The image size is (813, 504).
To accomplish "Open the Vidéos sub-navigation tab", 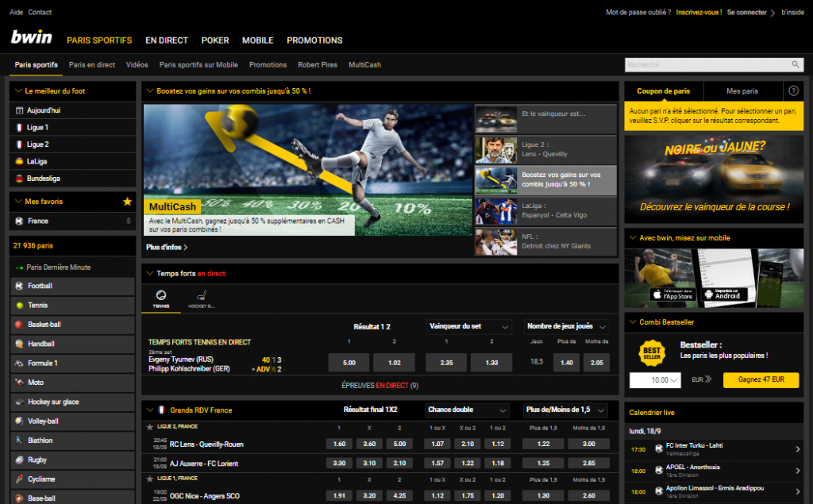I will (x=137, y=65).
